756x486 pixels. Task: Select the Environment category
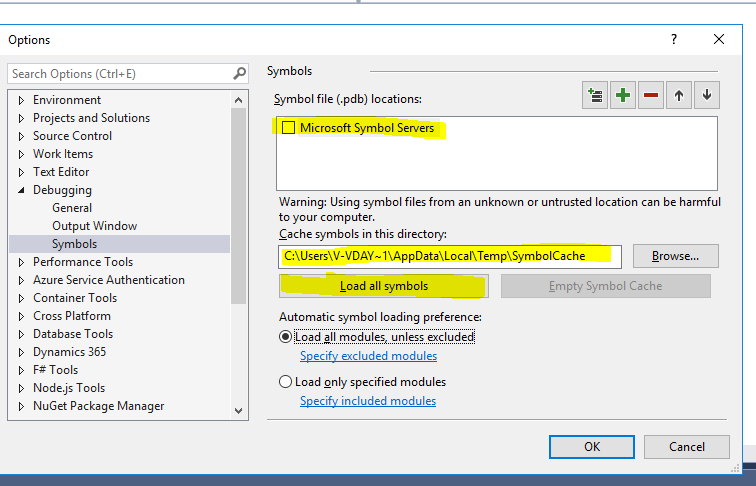[x=67, y=100]
